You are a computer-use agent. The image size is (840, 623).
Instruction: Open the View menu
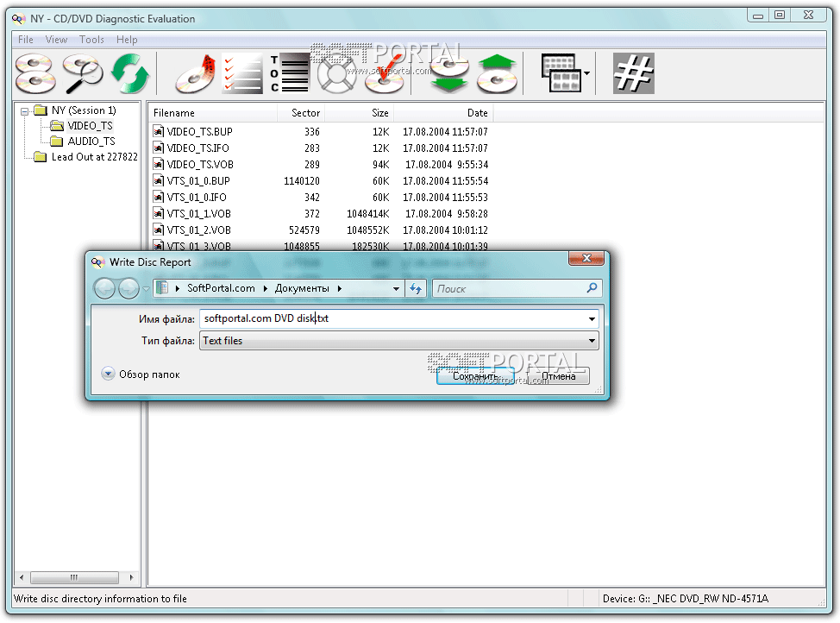tap(56, 40)
